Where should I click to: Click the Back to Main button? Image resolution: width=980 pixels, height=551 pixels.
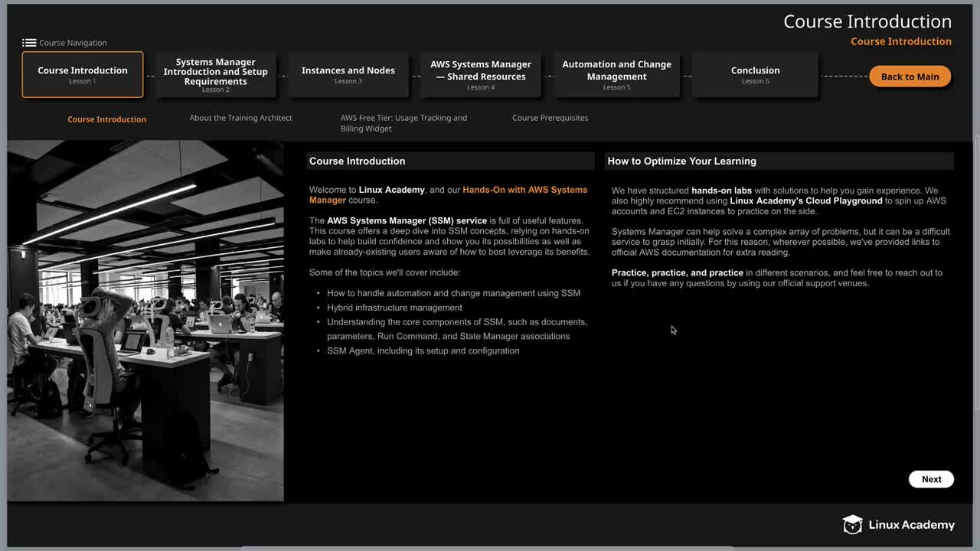click(x=910, y=77)
